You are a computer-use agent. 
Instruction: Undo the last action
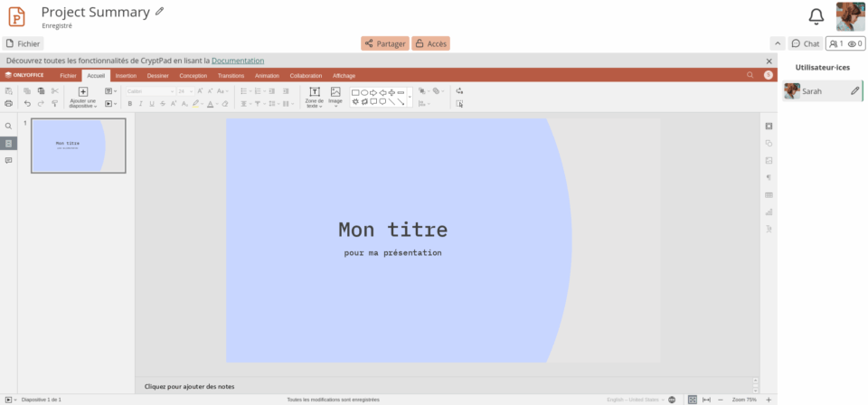27,103
